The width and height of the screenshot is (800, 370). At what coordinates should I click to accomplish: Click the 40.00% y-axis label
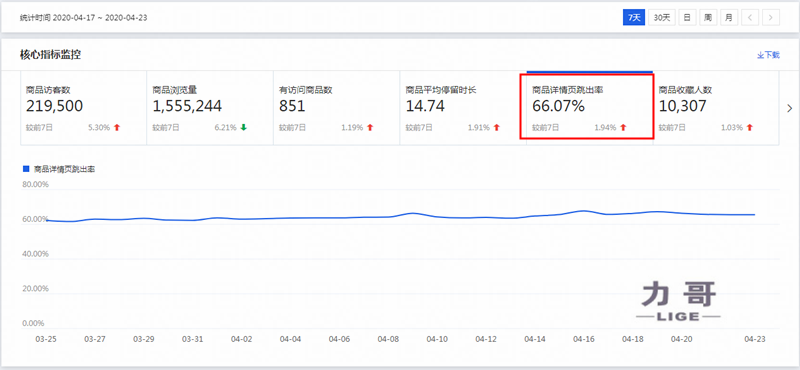[x=36, y=254]
